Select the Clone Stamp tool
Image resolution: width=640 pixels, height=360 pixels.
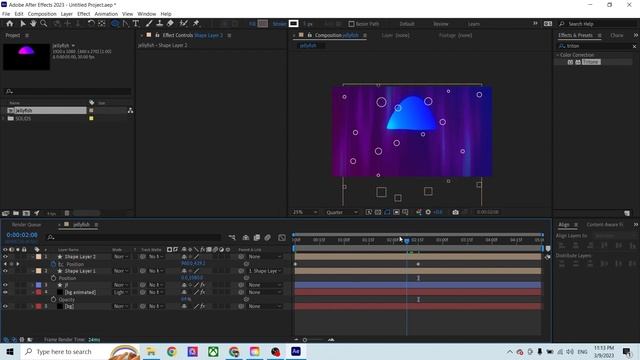click(160, 24)
